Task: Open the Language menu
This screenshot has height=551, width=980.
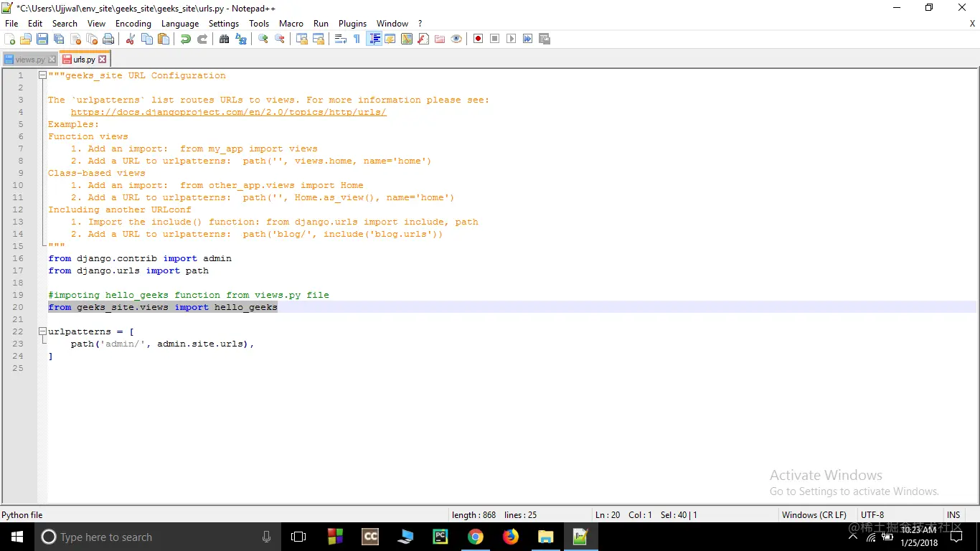Action: click(x=180, y=24)
